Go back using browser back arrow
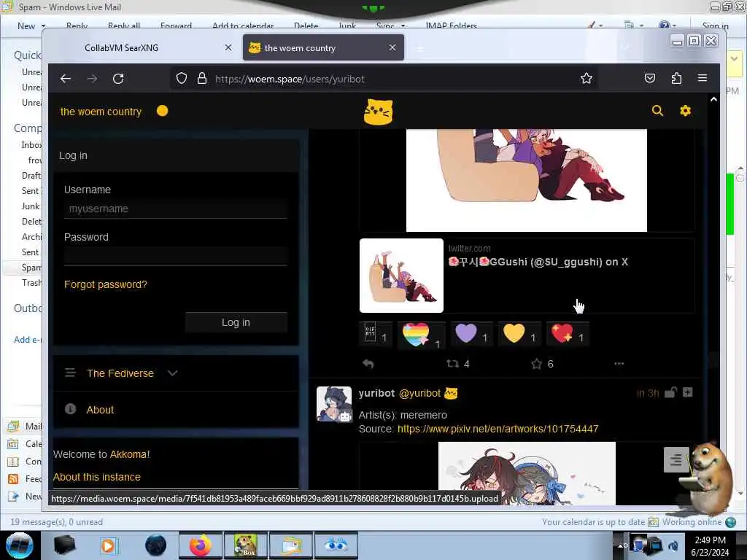Screen dimensions: 747x560 (66, 79)
